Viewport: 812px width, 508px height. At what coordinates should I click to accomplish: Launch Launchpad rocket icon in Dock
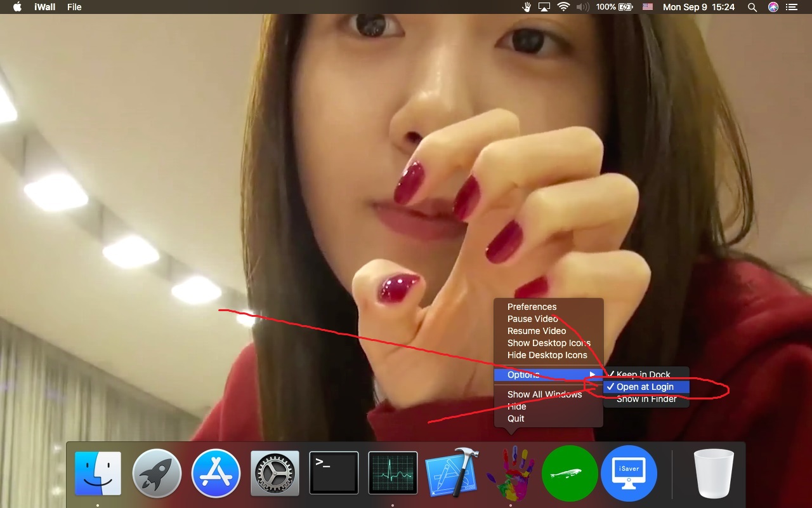click(x=157, y=473)
